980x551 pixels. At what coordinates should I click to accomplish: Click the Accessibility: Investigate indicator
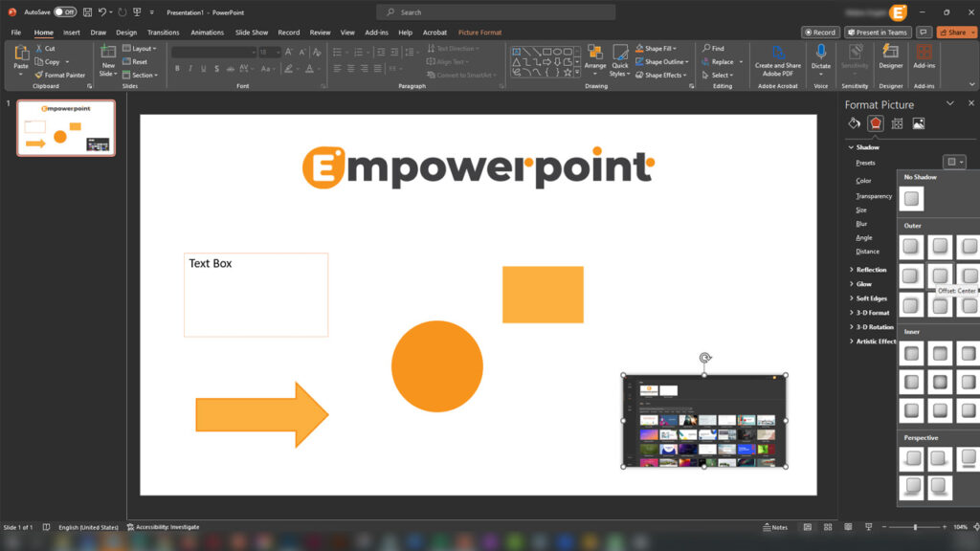[x=163, y=527]
